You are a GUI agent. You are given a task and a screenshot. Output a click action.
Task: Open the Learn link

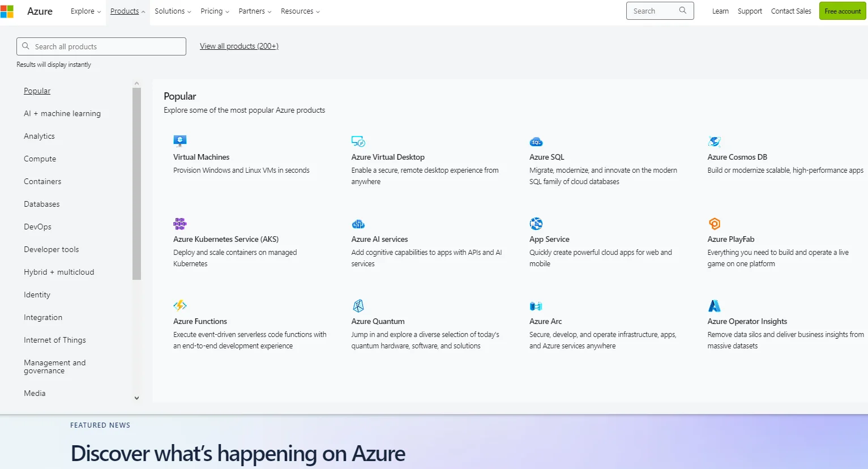[x=720, y=11]
